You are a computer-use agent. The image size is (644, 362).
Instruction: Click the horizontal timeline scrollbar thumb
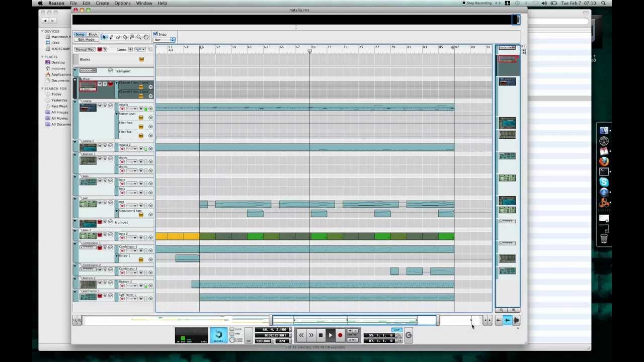354,320
